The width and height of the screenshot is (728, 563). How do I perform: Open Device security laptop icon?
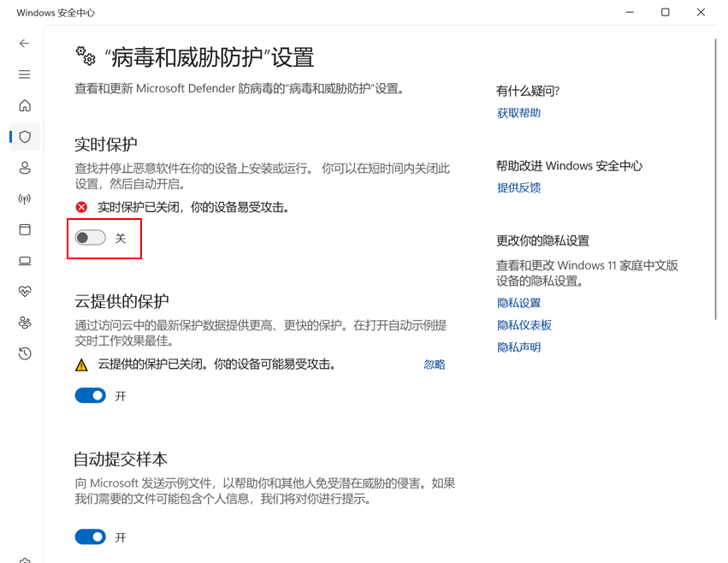25,261
